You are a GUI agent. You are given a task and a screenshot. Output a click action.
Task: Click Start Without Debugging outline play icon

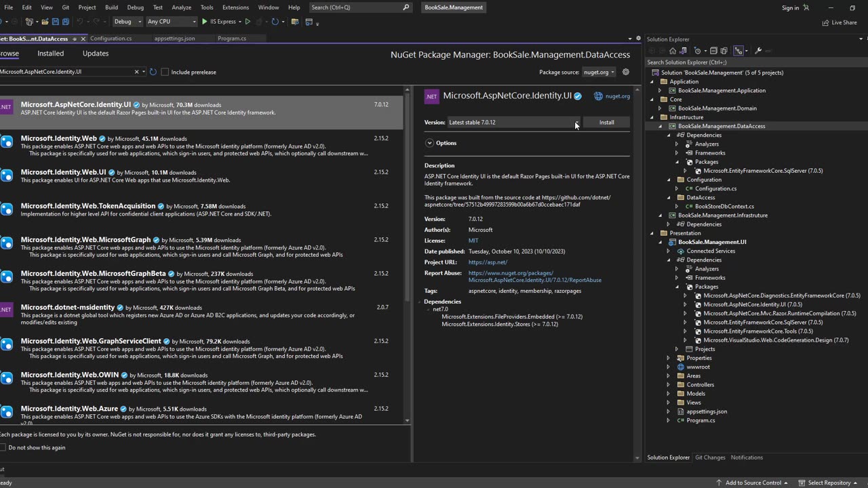pos(248,22)
